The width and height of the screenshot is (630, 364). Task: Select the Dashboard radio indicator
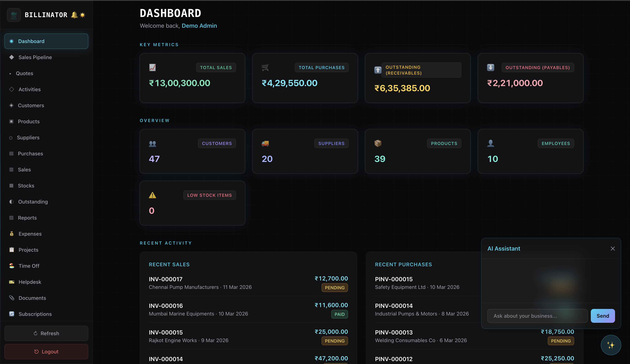click(x=11, y=41)
